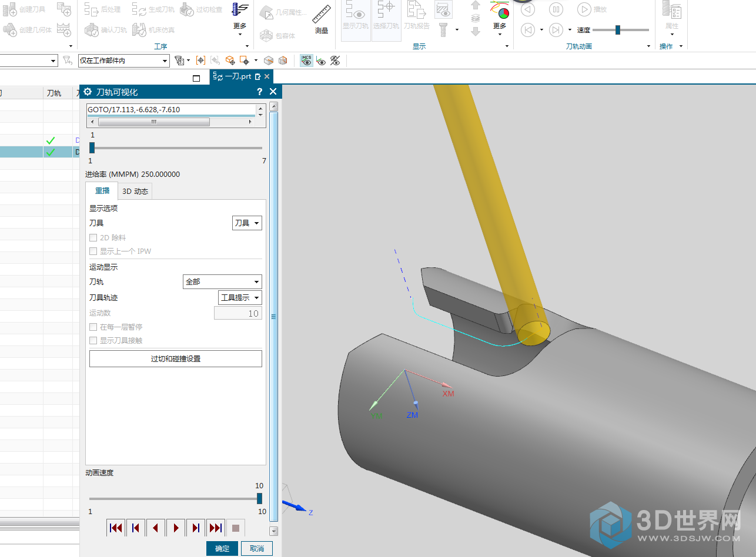Cancel with the 取消 button
Image resolution: width=756 pixels, height=557 pixels.
pos(257,549)
